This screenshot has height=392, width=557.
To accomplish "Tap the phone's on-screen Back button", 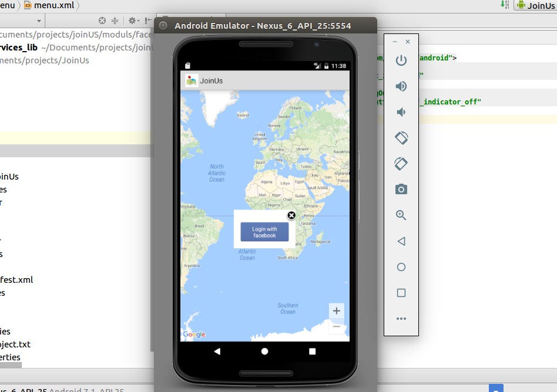I will (217, 351).
